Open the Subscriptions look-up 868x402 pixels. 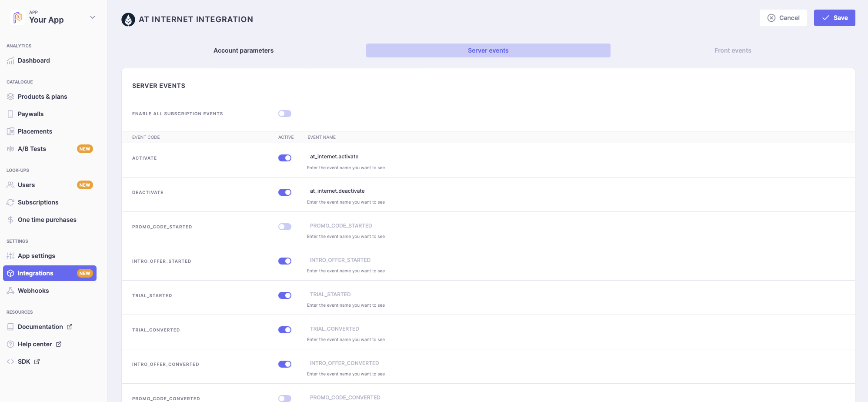(50, 202)
